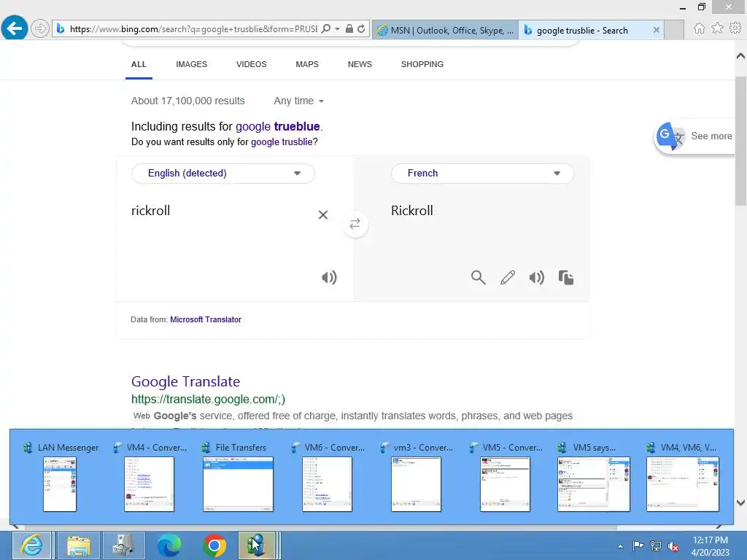The image size is (747, 560).
Task: Open a new blank browser tab
Action: click(x=674, y=30)
